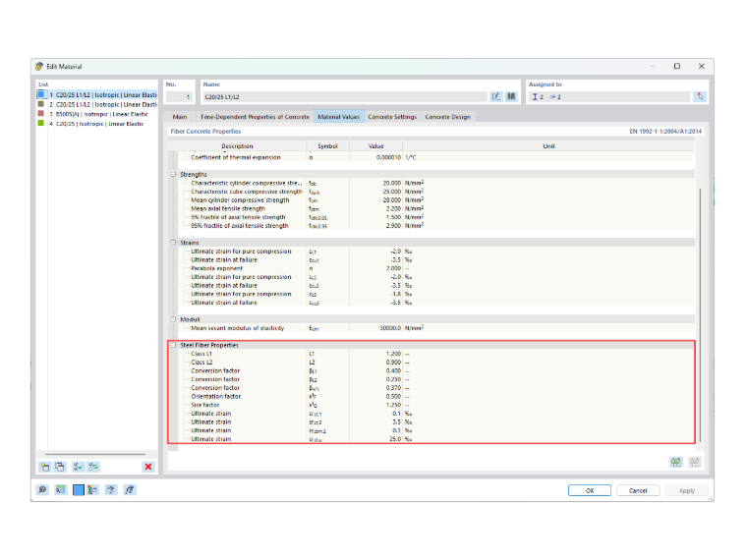The image size is (747, 560).
Task: Collapse the Strains section
Action: (x=173, y=243)
